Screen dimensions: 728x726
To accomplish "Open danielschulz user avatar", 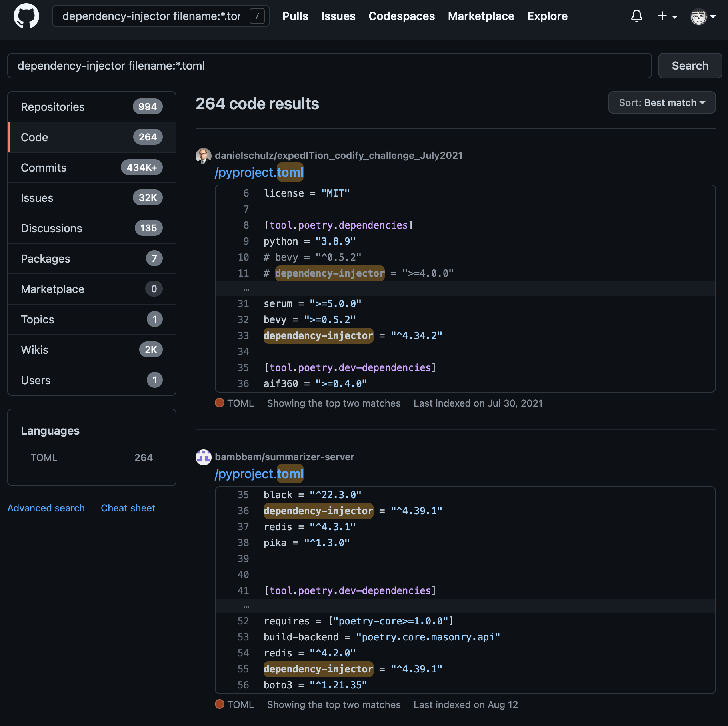I will click(203, 156).
